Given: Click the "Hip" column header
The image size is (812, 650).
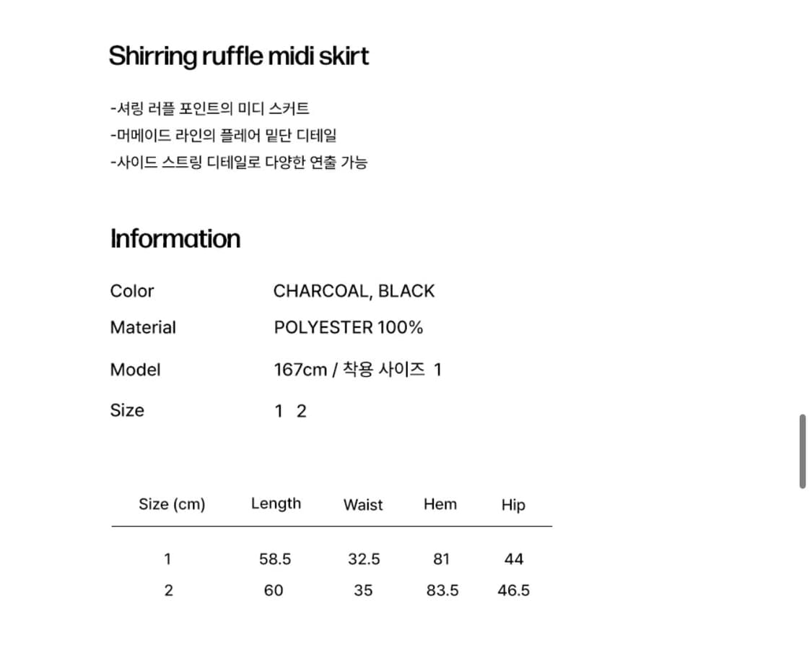Looking at the screenshot, I should pos(513,505).
